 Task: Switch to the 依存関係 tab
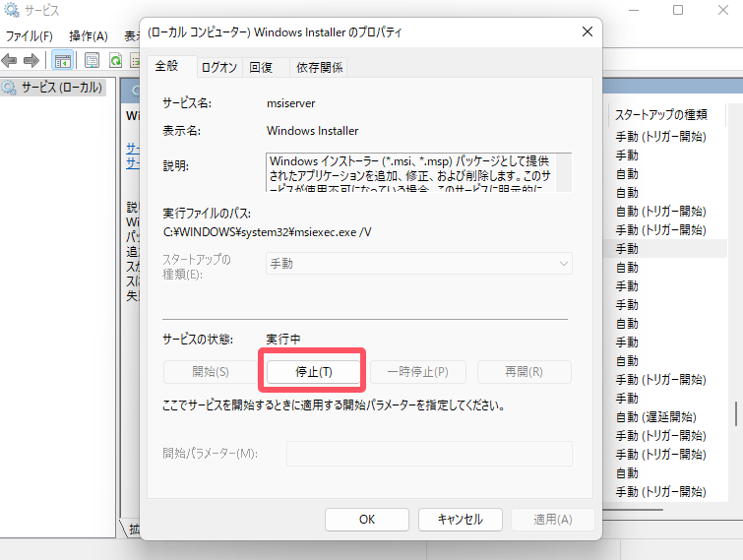point(320,67)
